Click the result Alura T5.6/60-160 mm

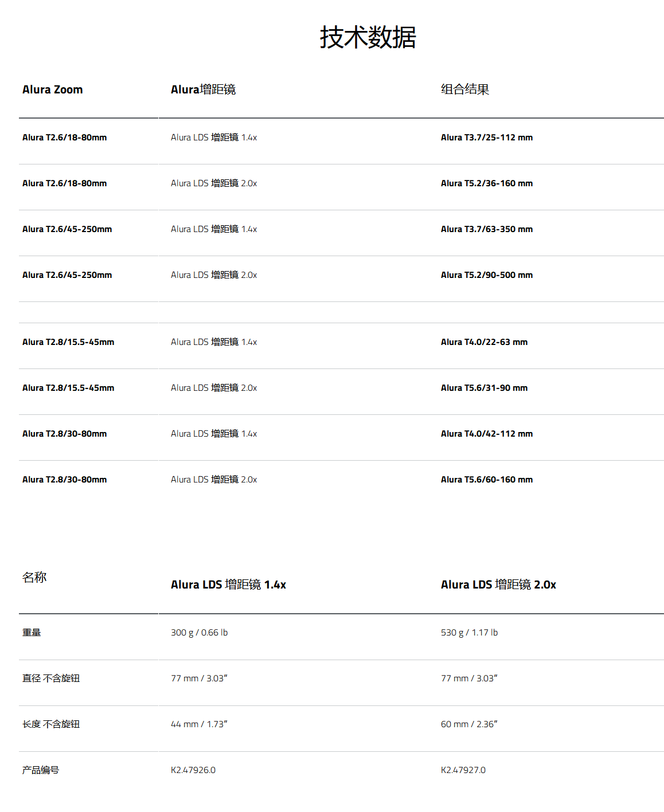coord(487,480)
